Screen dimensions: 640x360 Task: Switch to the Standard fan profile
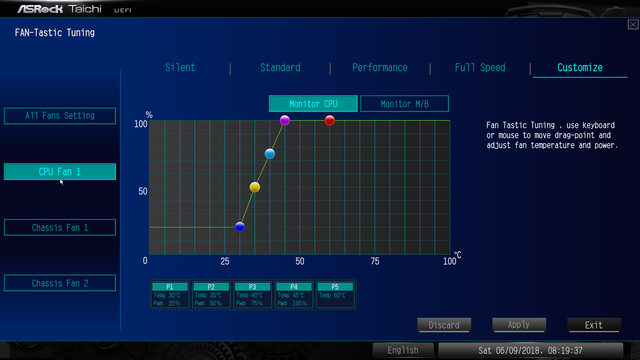pos(280,68)
